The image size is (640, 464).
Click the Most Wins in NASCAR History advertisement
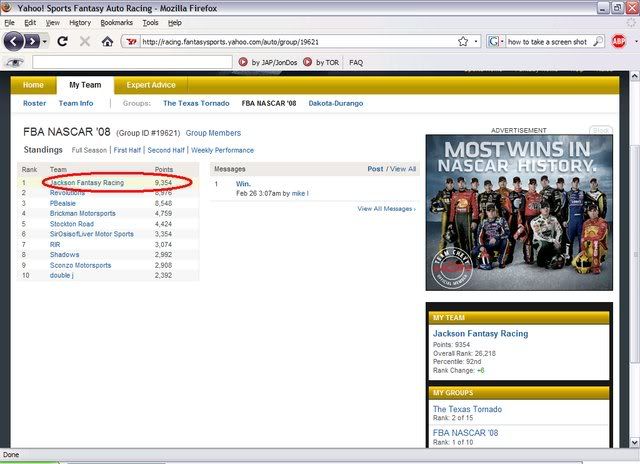click(x=519, y=213)
